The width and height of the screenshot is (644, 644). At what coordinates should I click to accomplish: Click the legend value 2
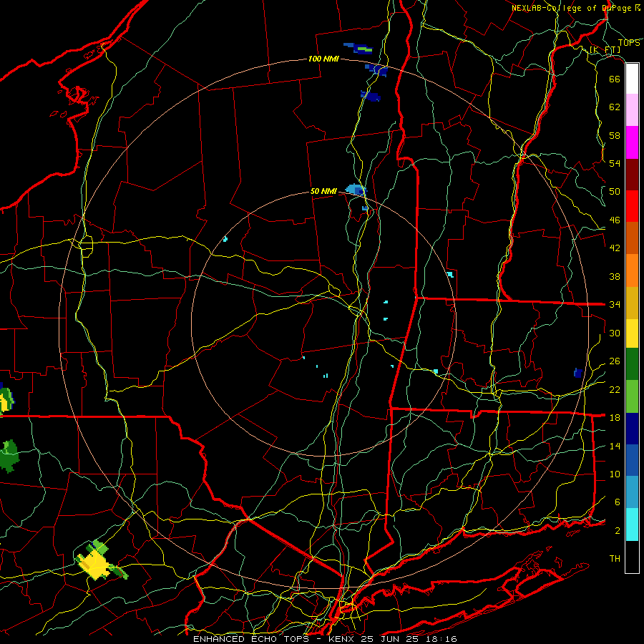(x=617, y=531)
